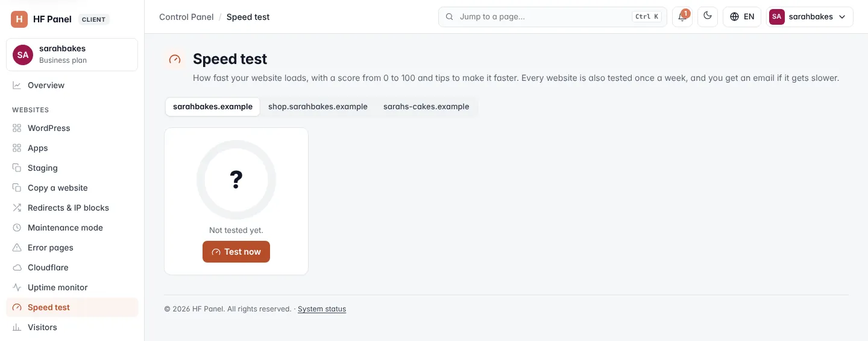This screenshot has height=341, width=868.
Task: Click the globe language icon
Action: pyautogui.click(x=734, y=17)
